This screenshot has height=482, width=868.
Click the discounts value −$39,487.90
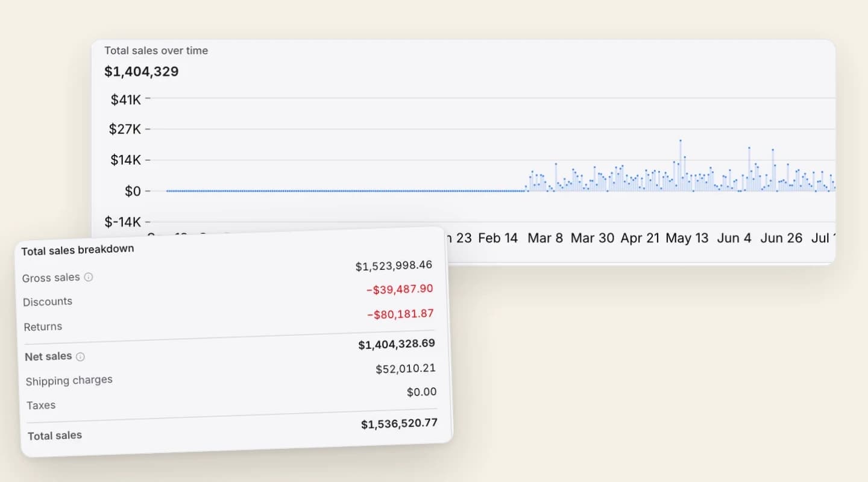click(x=400, y=290)
